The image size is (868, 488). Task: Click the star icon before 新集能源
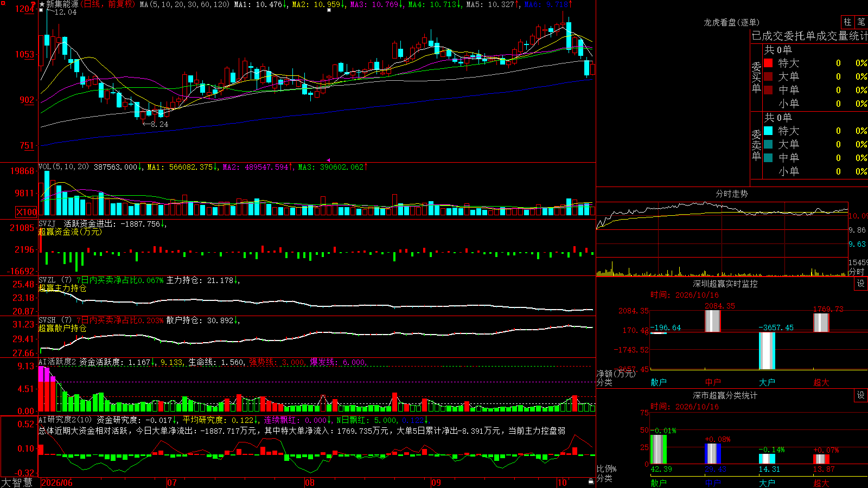[x=42, y=4]
